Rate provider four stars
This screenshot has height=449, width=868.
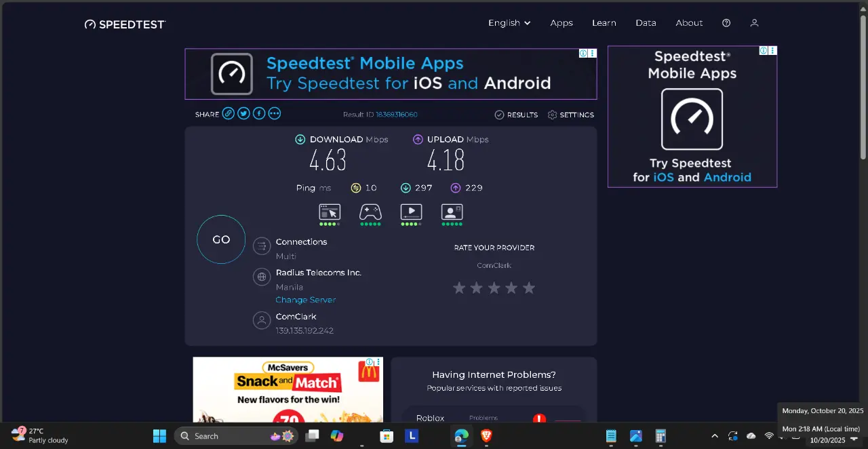click(x=511, y=288)
